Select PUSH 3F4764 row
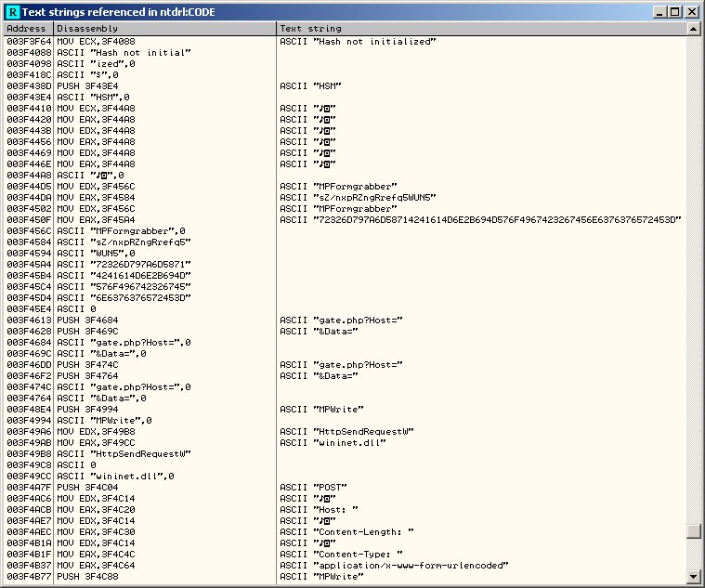Viewport: 705px width, 588px height. pyautogui.click(x=346, y=376)
